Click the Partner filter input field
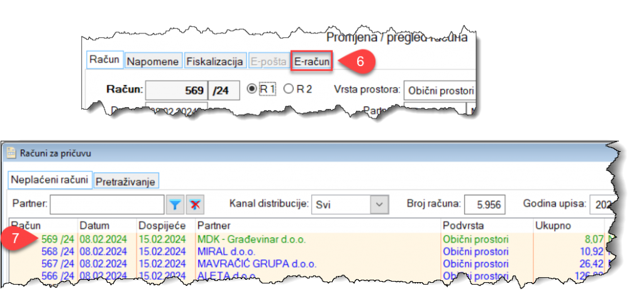644x303 pixels. 108,204
